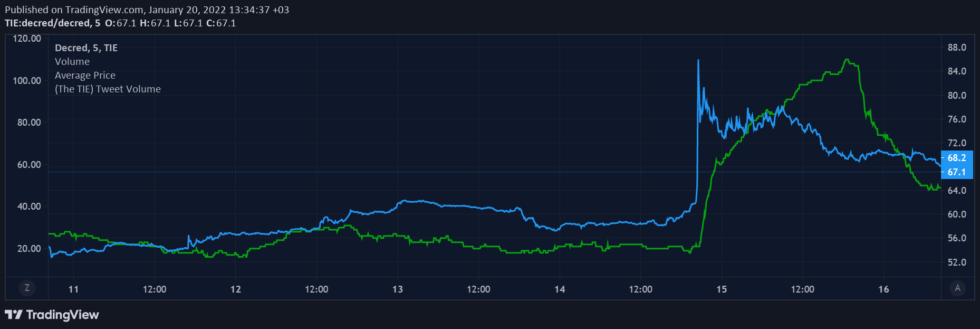
Task: Click the (The TIE) Tweet Volume legend
Action: click(108, 89)
